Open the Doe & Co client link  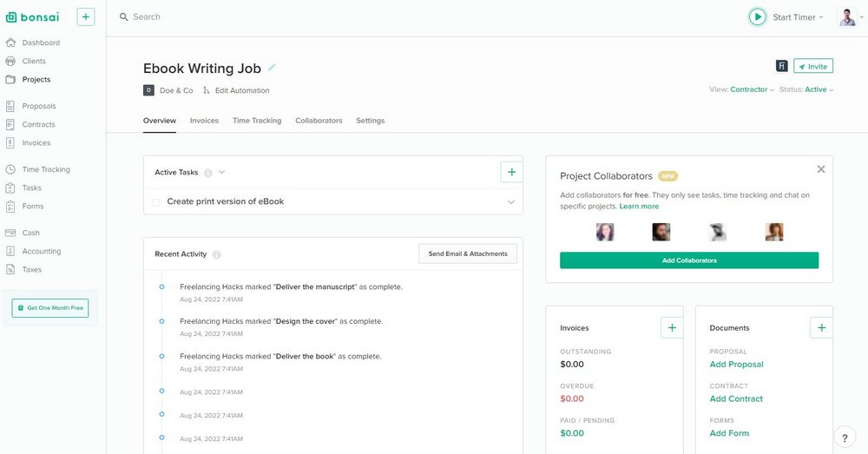click(x=176, y=90)
